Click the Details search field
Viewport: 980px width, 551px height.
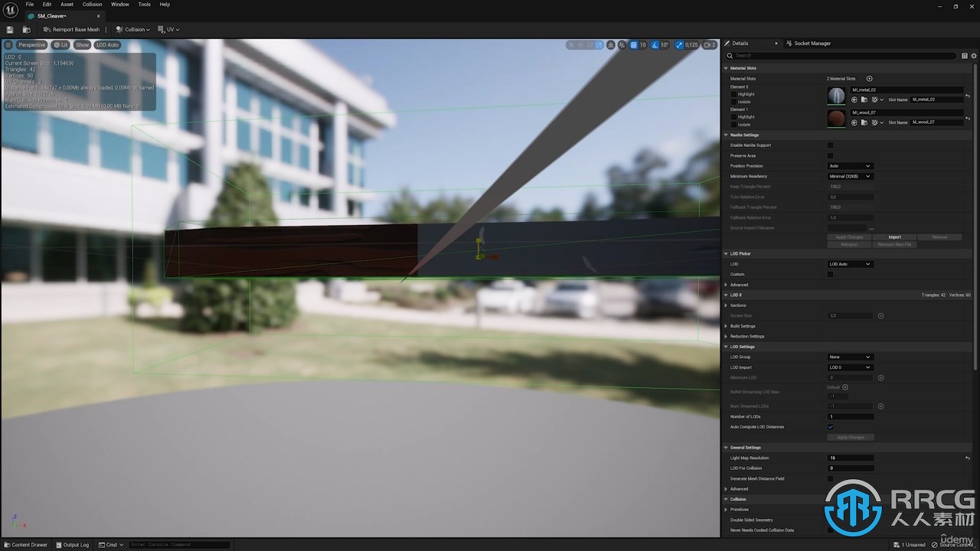coord(842,56)
